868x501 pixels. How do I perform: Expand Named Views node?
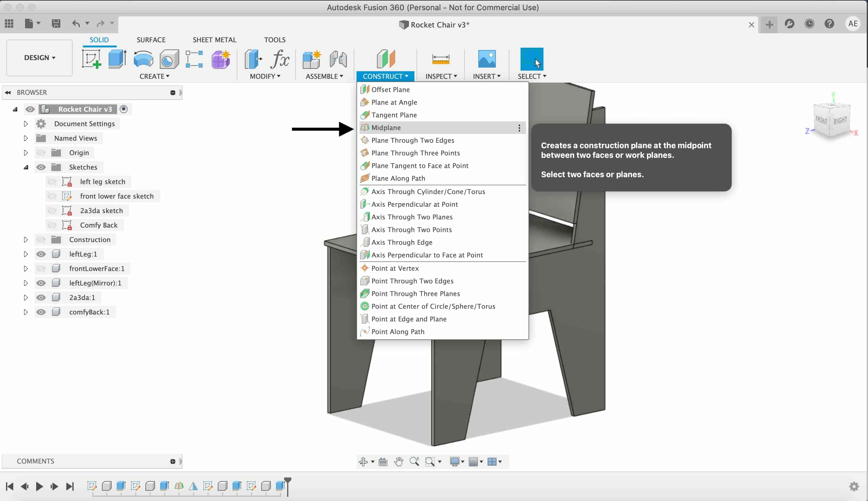[25, 138]
